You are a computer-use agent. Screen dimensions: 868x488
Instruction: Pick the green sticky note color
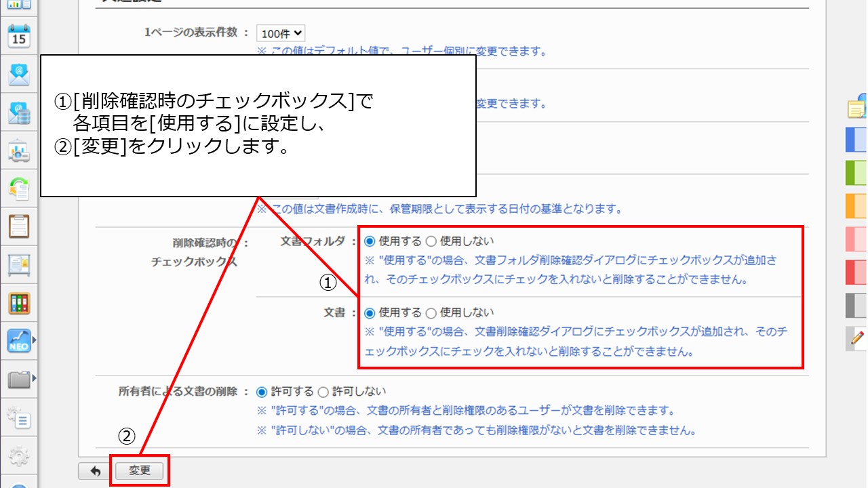tap(857, 173)
